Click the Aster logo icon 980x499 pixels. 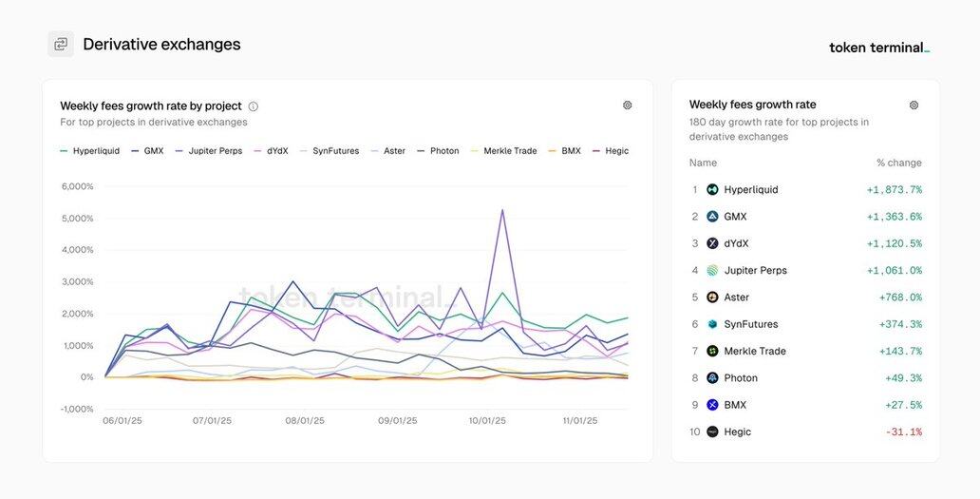712,297
